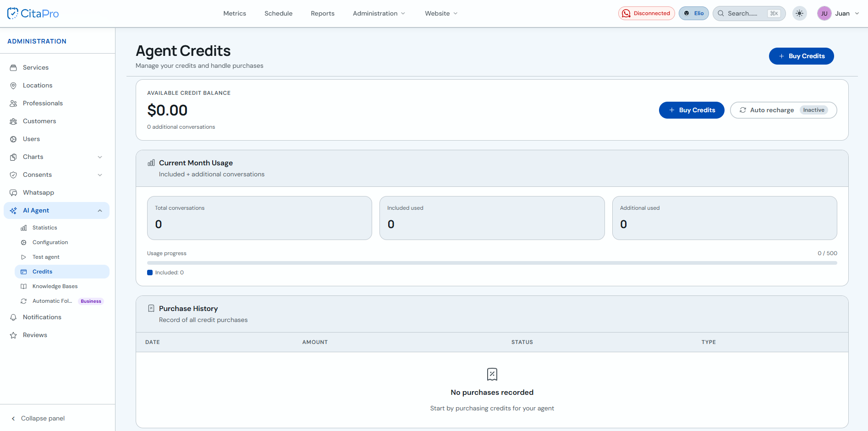Click Buy Credits beside the balance
The image size is (868, 431).
point(692,110)
